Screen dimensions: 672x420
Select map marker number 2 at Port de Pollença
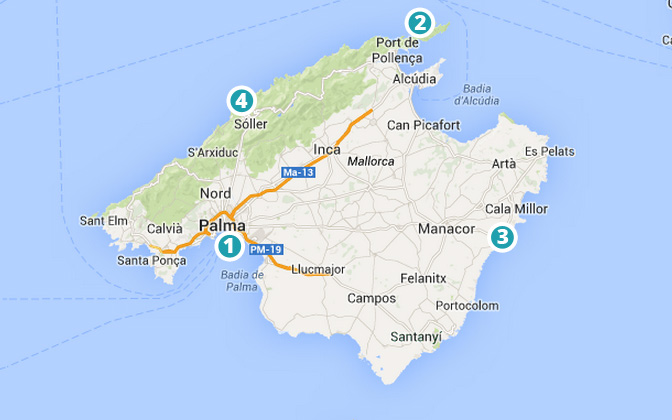tap(419, 23)
